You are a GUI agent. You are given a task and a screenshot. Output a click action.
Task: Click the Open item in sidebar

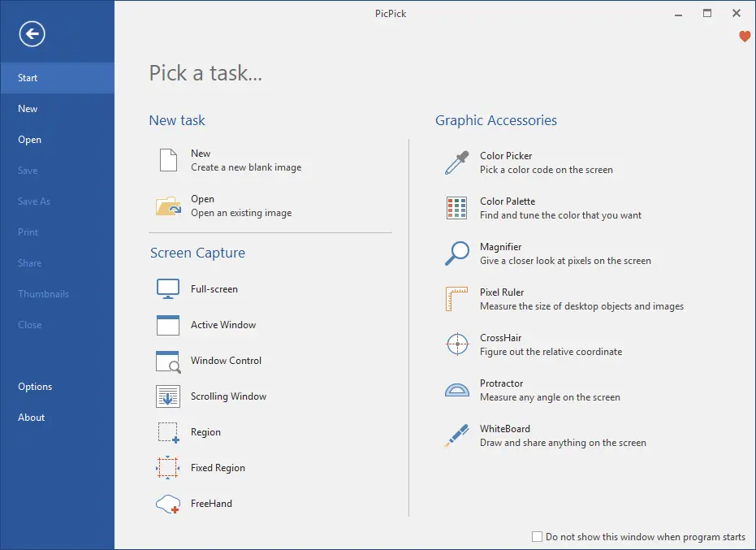click(30, 140)
